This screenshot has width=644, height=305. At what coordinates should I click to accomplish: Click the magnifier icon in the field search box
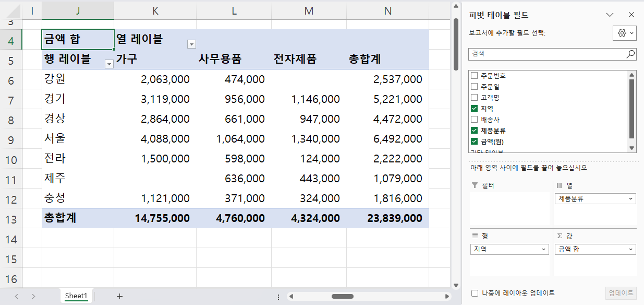point(630,54)
